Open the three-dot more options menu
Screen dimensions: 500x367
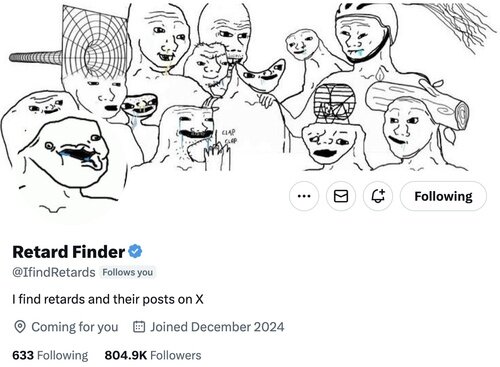[x=304, y=196]
